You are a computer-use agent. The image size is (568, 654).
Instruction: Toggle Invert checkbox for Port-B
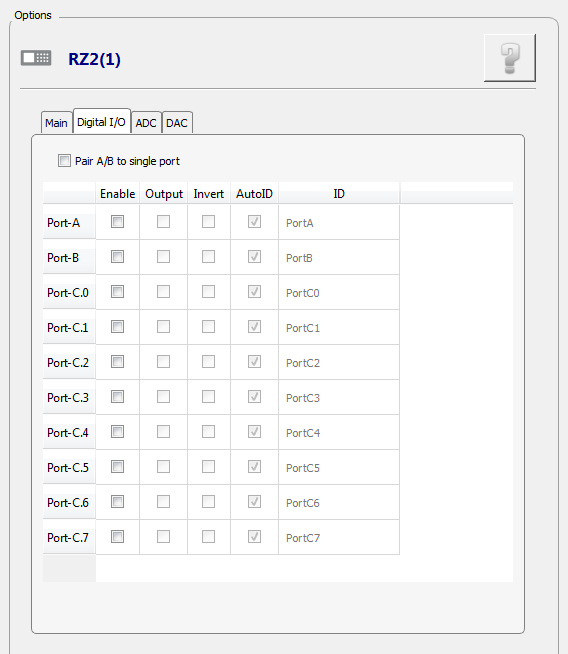click(x=209, y=257)
